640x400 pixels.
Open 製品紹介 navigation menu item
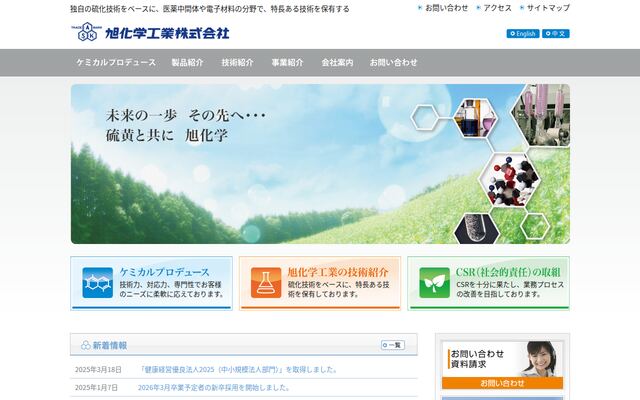click(x=187, y=62)
